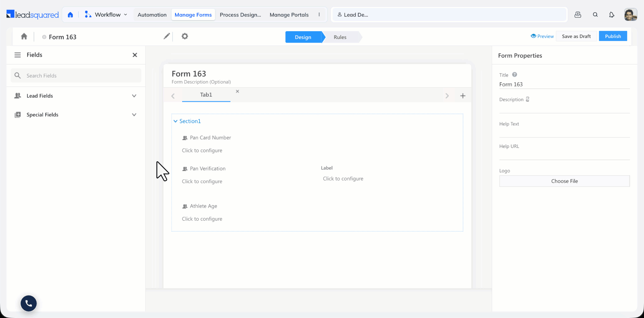
Task: Configure the Pan Card Number field
Action: pyautogui.click(x=202, y=151)
